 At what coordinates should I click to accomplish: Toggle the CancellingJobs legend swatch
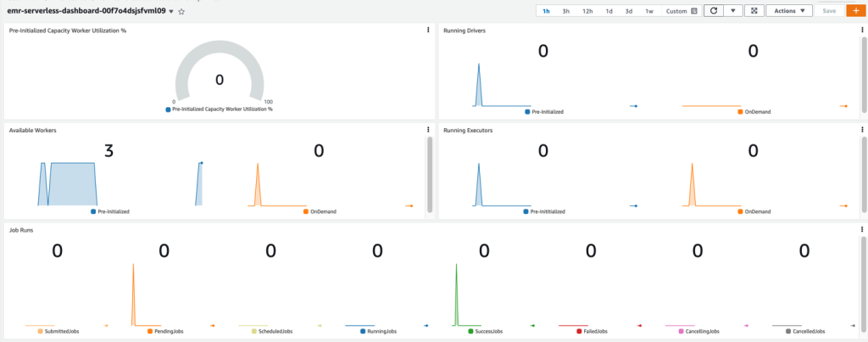click(681, 332)
